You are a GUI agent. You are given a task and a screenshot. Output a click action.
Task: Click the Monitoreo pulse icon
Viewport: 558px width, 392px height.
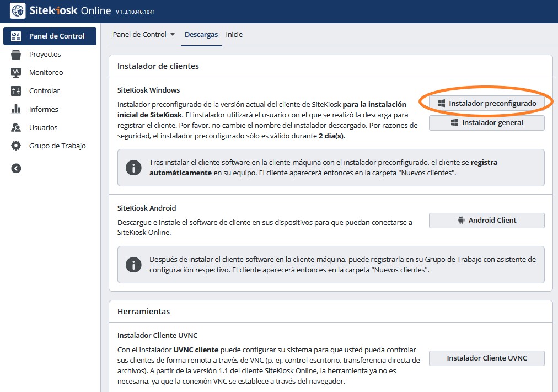point(17,73)
